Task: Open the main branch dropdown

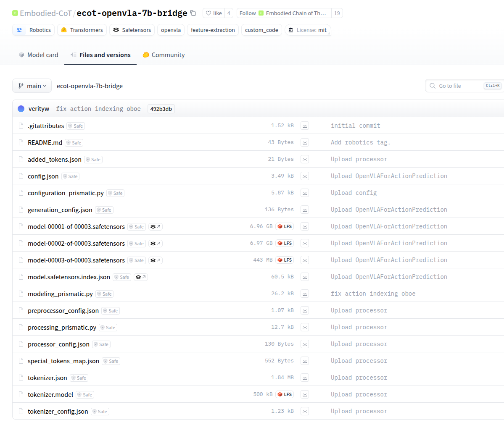Action: coord(32,86)
